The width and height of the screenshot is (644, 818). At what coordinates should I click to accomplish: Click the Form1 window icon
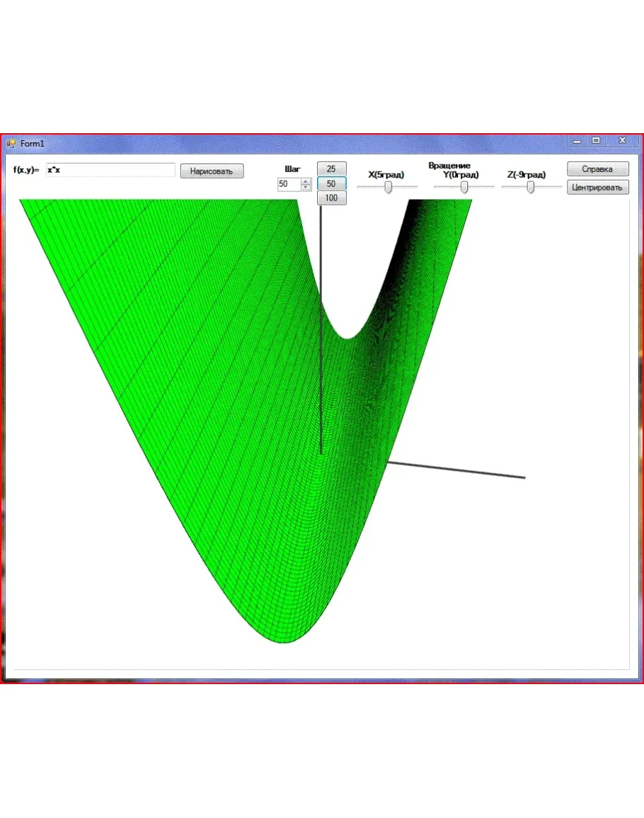click(x=11, y=144)
